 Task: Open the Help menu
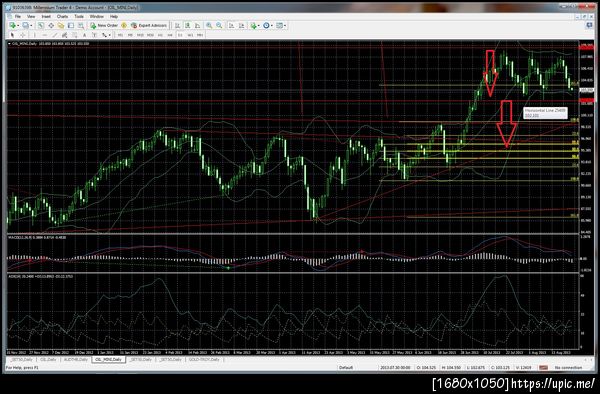pos(114,16)
